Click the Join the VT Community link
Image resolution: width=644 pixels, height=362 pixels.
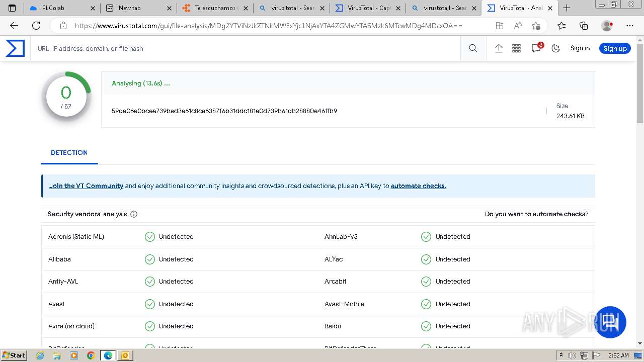click(x=86, y=186)
